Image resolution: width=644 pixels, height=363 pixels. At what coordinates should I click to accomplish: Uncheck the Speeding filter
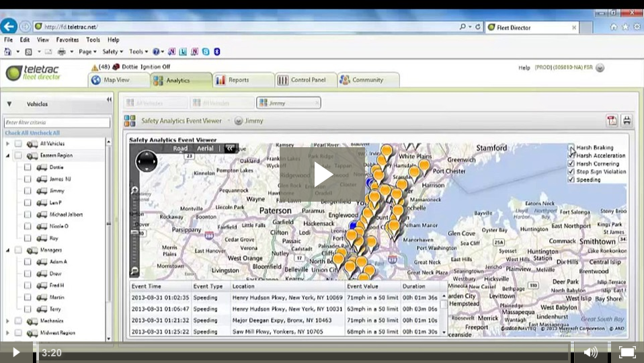(571, 179)
